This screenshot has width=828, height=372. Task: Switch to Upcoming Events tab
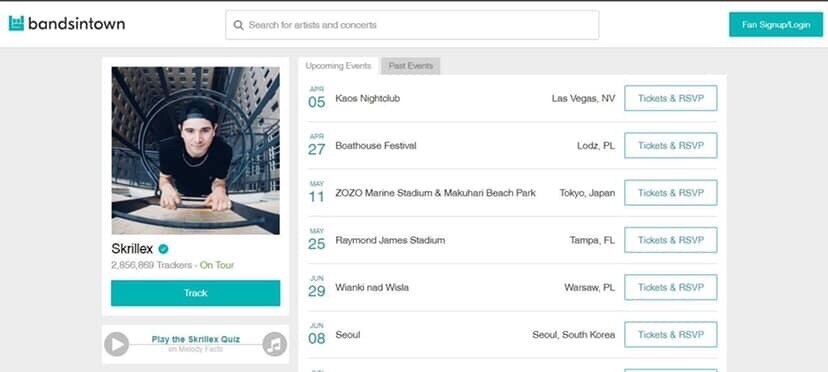(338, 66)
